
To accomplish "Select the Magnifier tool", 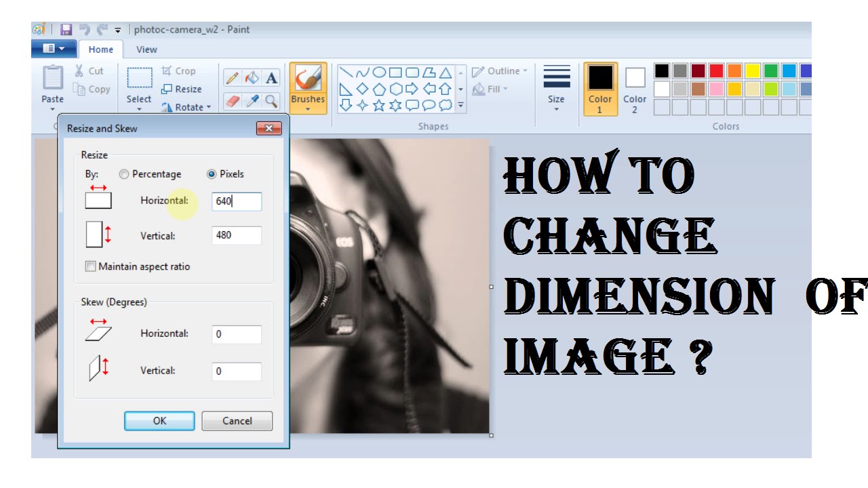I will pyautogui.click(x=271, y=101).
